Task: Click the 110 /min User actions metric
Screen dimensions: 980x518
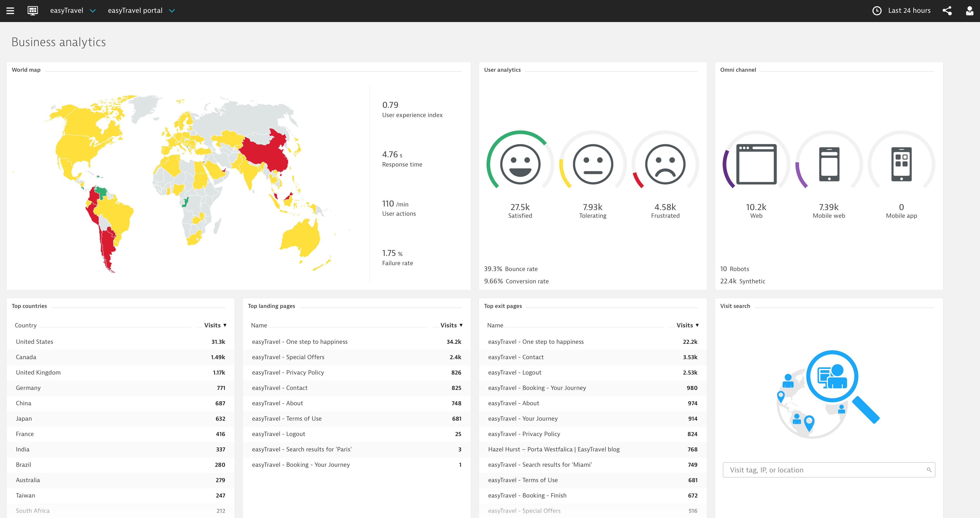Action: [x=399, y=208]
